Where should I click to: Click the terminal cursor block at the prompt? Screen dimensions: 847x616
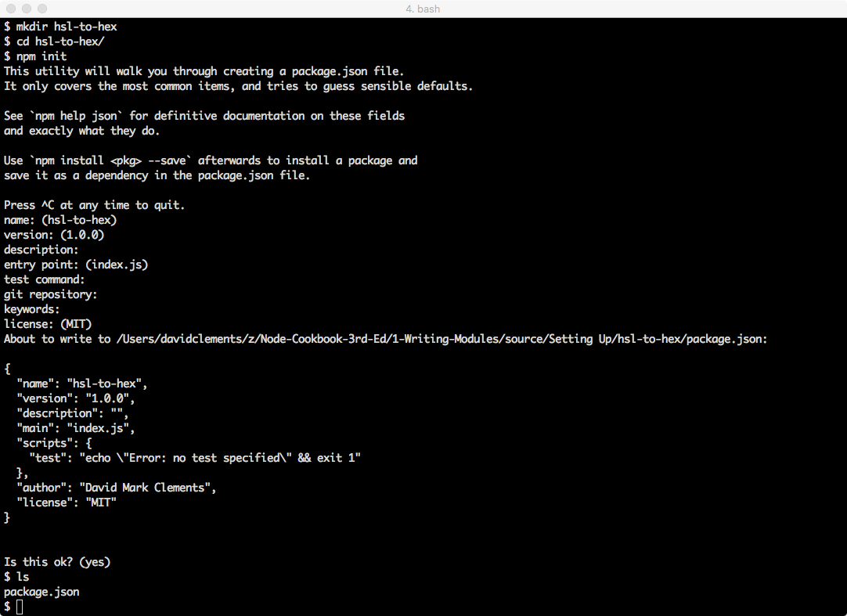[20, 607]
